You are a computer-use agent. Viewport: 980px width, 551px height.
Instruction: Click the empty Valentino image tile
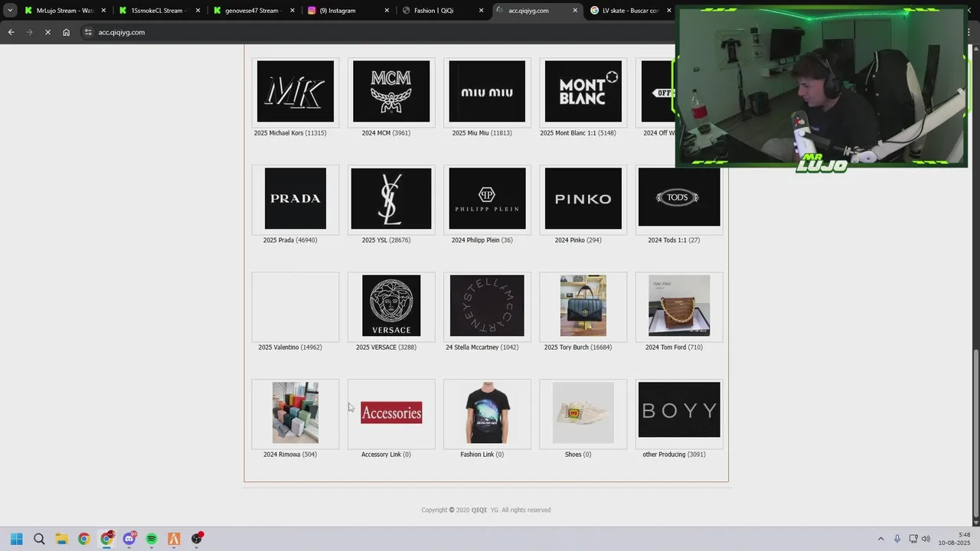click(x=296, y=307)
